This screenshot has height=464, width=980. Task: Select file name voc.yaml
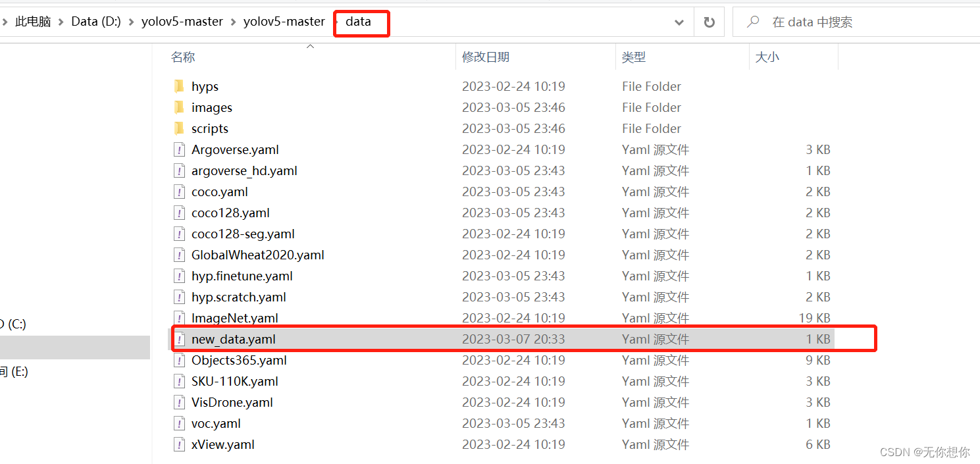(x=216, y=423)
